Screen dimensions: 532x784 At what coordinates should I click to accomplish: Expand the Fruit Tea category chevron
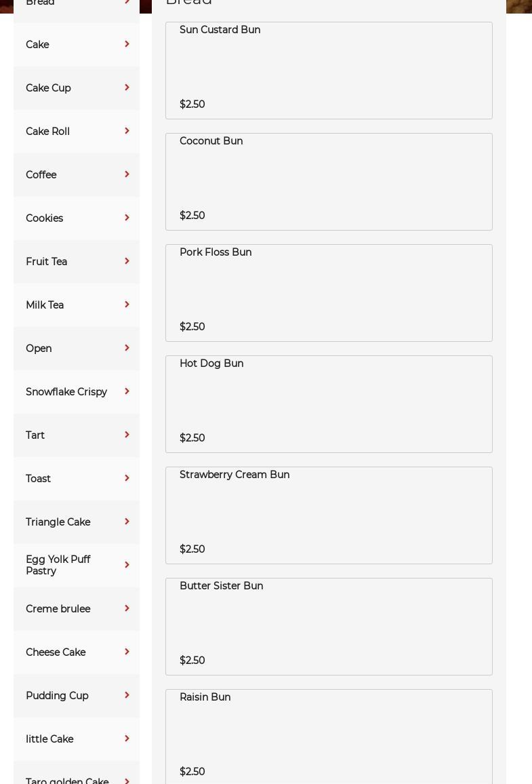[127, 261]
